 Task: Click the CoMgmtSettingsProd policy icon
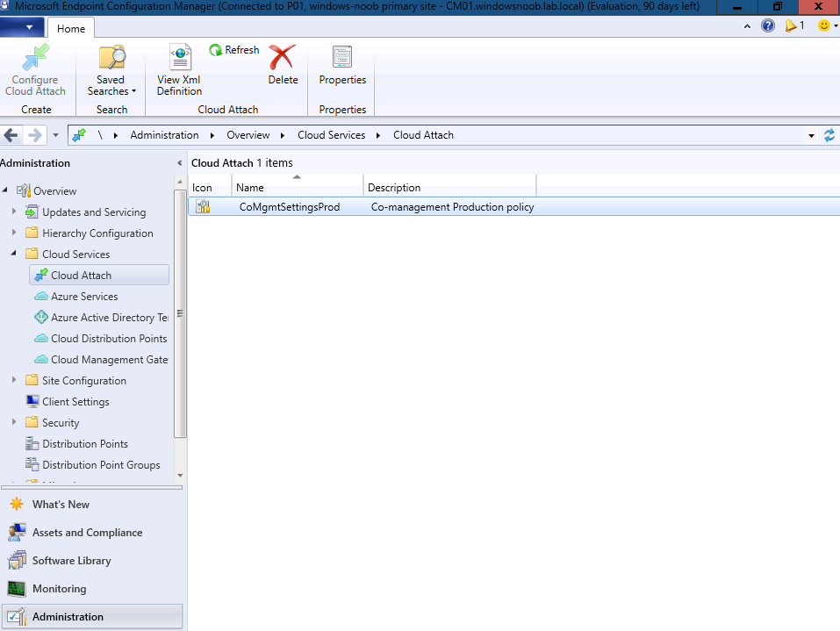[x=203, y=206]
